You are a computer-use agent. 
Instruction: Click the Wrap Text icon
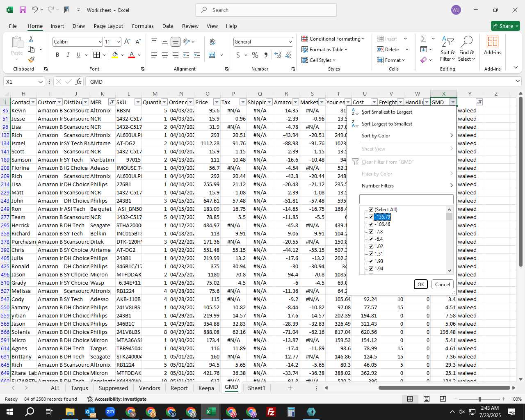212,41
